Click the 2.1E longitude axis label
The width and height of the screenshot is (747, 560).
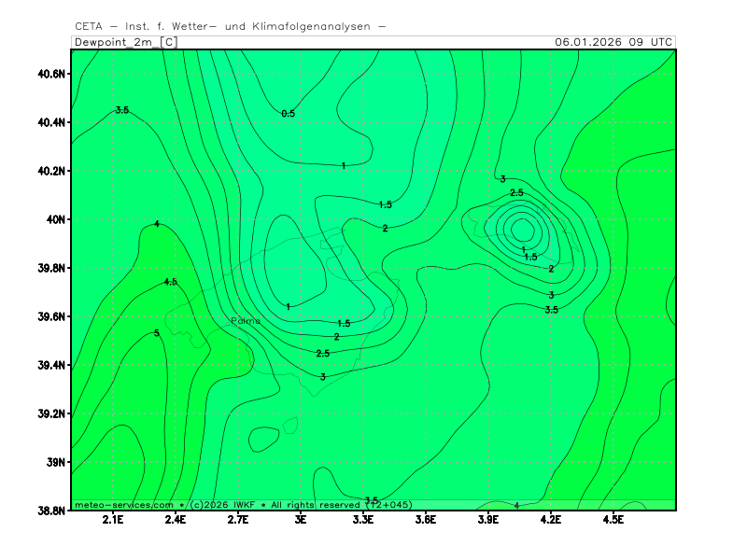[113, 519]
